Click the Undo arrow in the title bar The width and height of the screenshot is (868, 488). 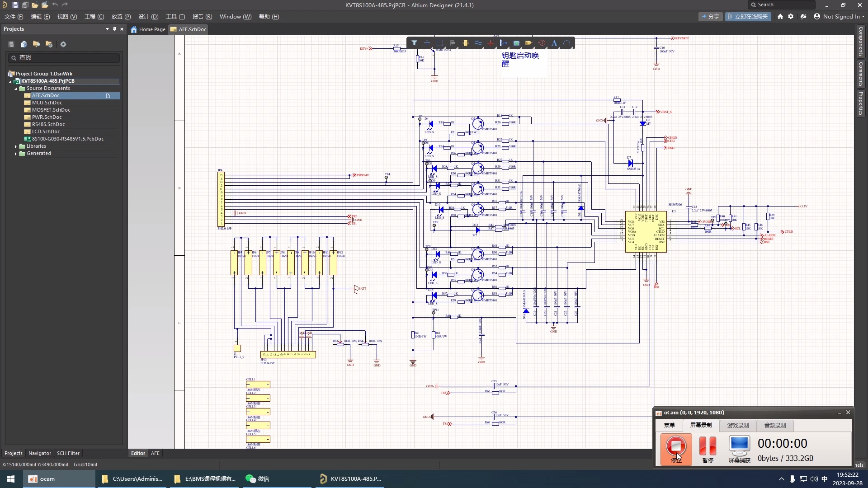55,5
